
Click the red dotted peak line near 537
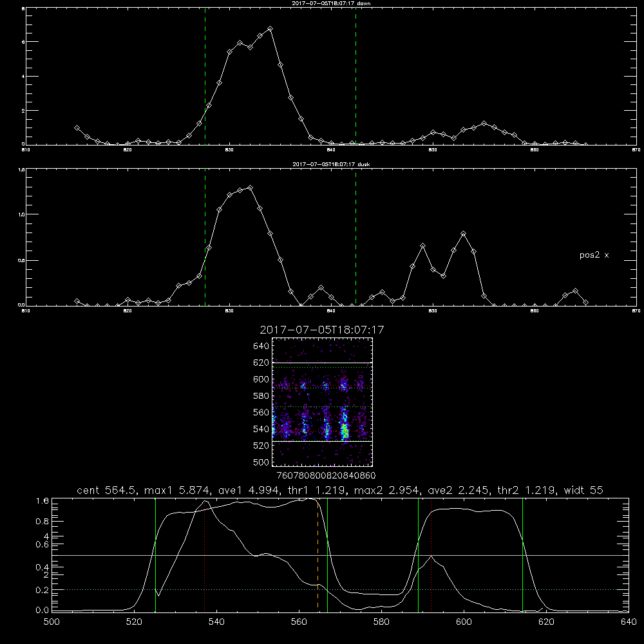point(205,556)
